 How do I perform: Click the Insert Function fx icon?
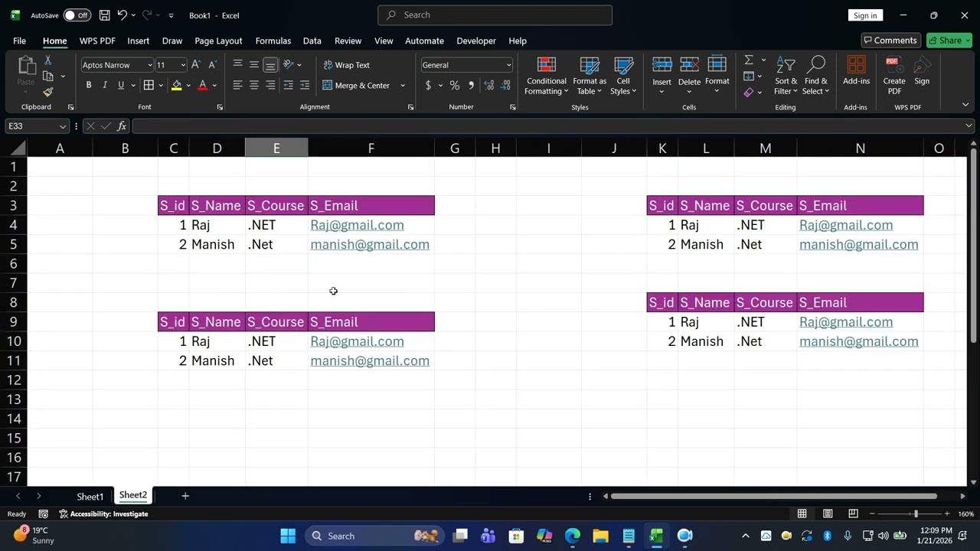point(122,126)
